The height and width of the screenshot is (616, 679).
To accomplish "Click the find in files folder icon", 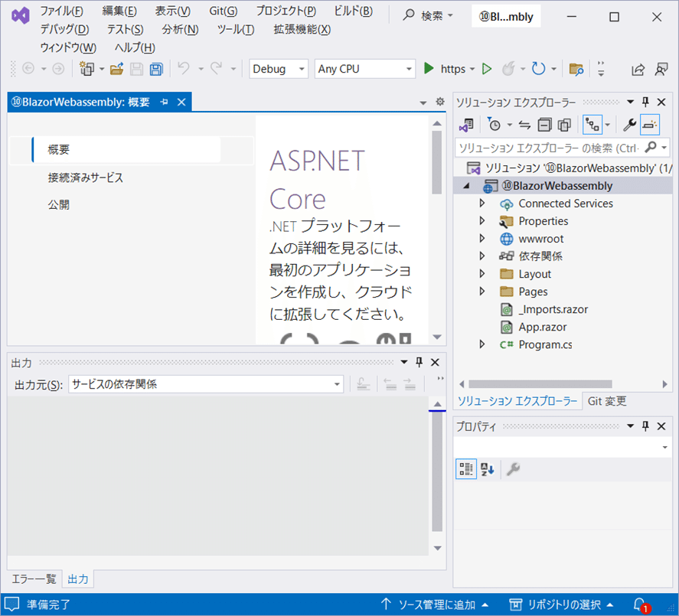I will [x=576, y=69].
